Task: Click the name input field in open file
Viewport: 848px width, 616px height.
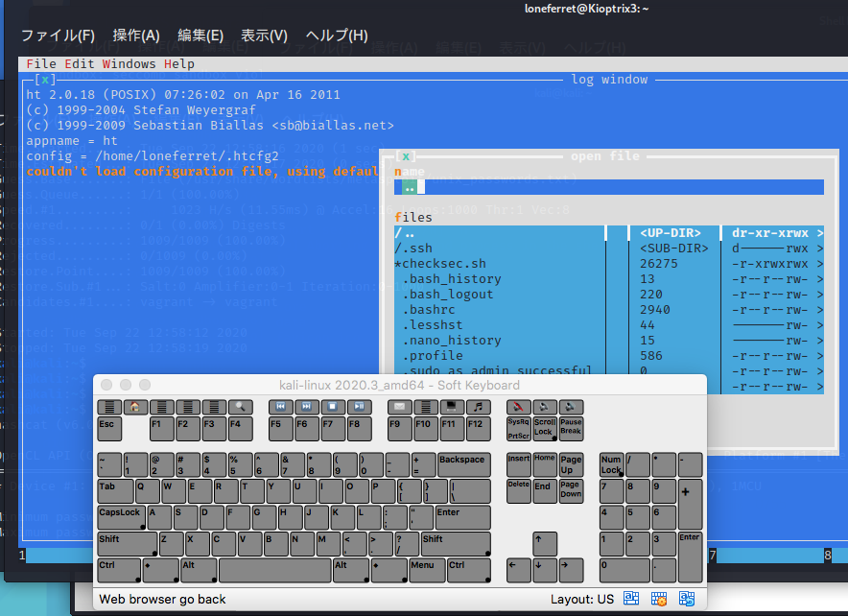Action: pos(609,187)
